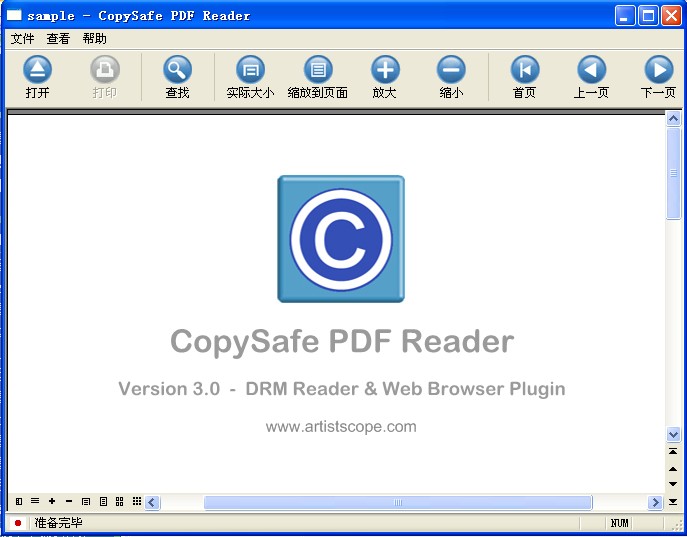Screen dimensions: 687x537
Task: Click 缩放到页面 (fit to page) icon
Action: (318, 69)
